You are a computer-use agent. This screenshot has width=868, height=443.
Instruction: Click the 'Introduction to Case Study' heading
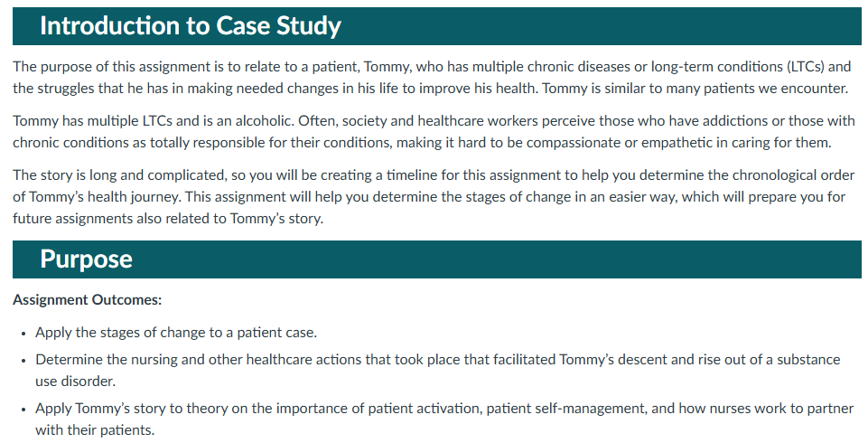click(190, 25)
